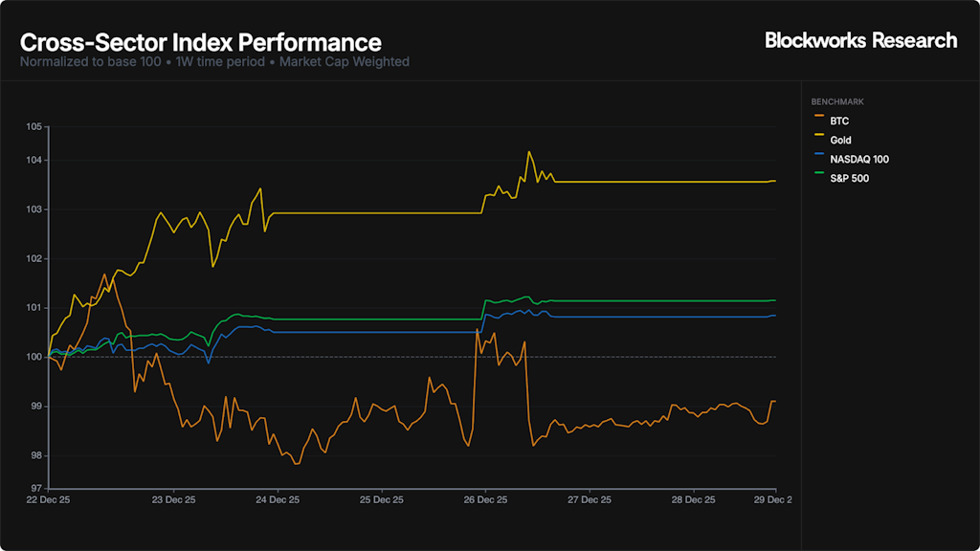Click the Cross-Sector Index Performance title
Image resolution: width=980 pixels, height=551 pixels.
pos(200,43)
